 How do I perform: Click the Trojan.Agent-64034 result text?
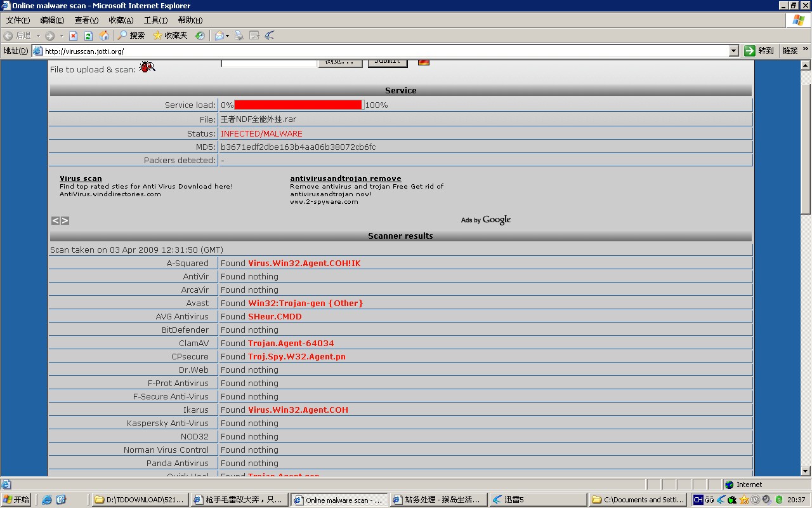click(291, 343)
